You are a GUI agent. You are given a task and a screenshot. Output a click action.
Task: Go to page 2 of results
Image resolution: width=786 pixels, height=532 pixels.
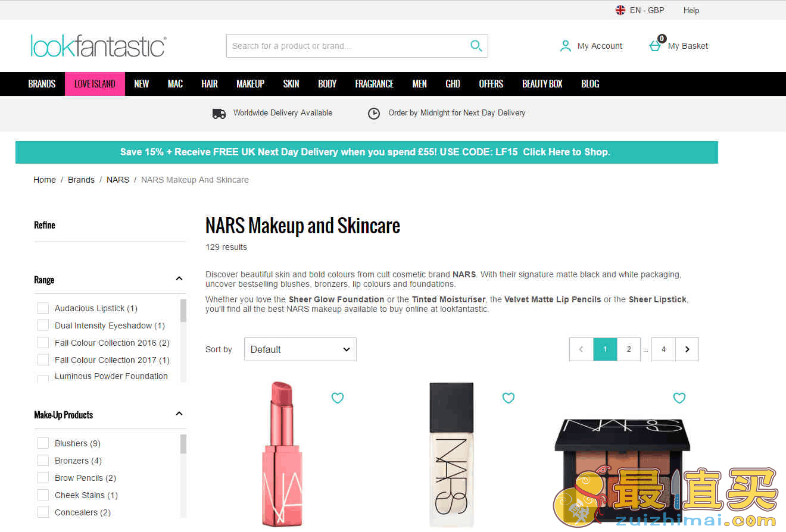click(629, 349)
